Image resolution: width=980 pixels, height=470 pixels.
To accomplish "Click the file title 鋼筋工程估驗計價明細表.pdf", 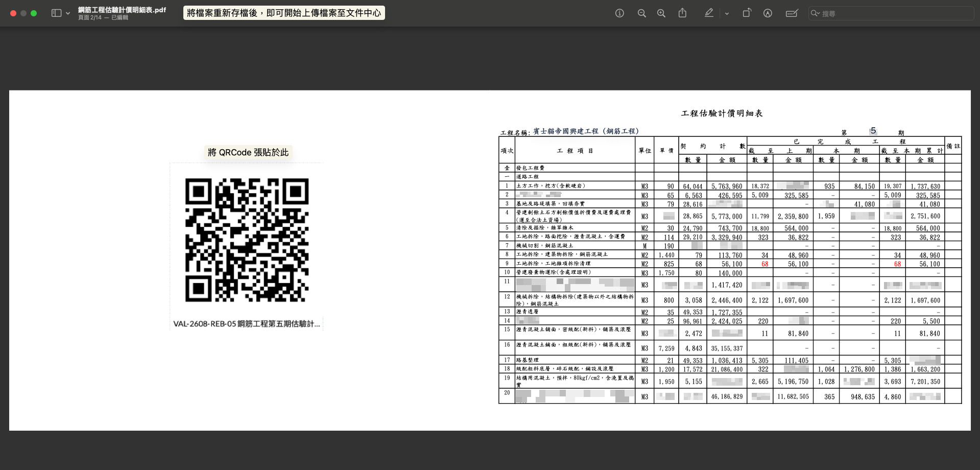I will [x=122, y=10].
